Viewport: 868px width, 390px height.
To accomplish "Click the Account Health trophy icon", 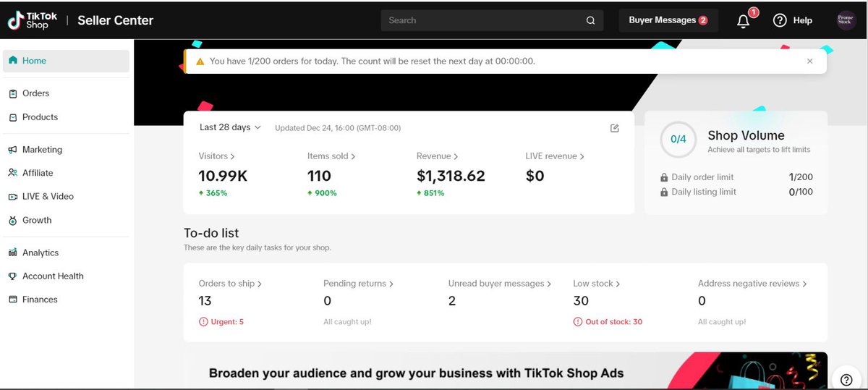I will click(13, 276).
